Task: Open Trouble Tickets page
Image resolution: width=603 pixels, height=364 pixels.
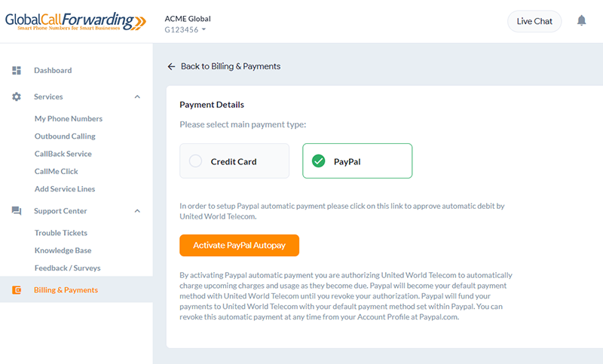Action: tap(61, 233)
